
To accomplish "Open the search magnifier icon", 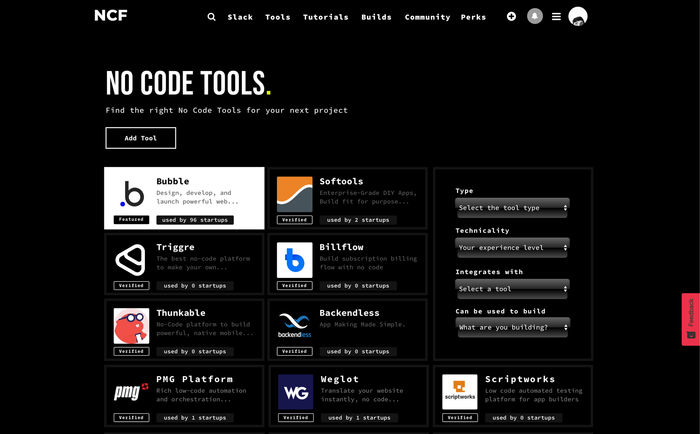I will [212, 17].
